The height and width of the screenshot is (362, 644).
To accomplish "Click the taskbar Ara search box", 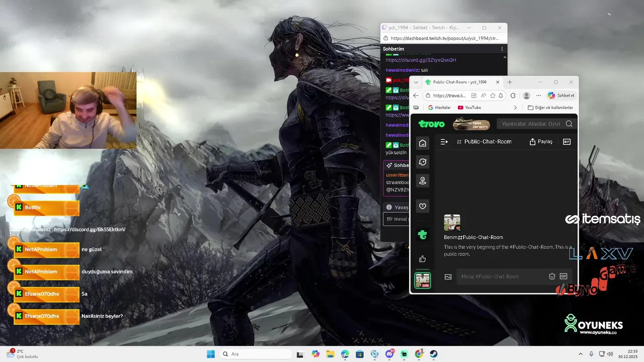I will click(x=257, y=354).
